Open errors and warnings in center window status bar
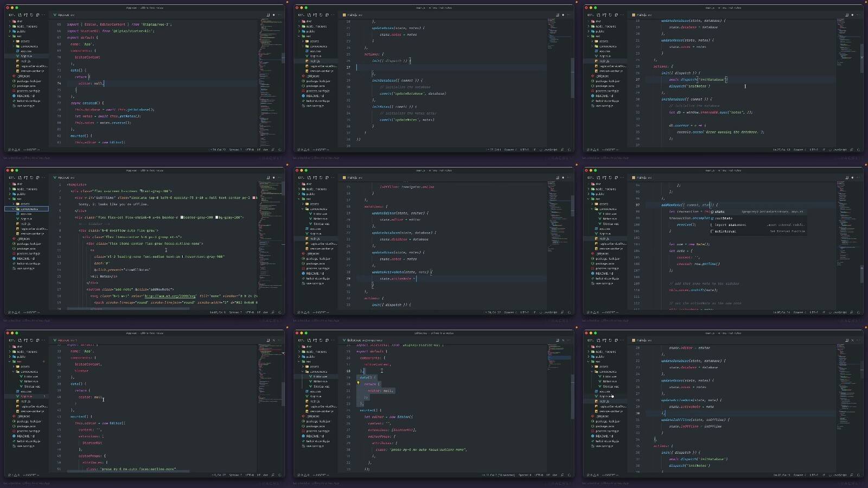 303,312
